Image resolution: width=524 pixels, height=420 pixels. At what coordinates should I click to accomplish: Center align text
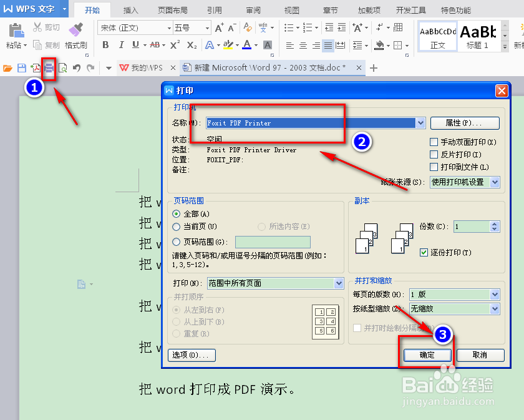(x=303, y=45)
